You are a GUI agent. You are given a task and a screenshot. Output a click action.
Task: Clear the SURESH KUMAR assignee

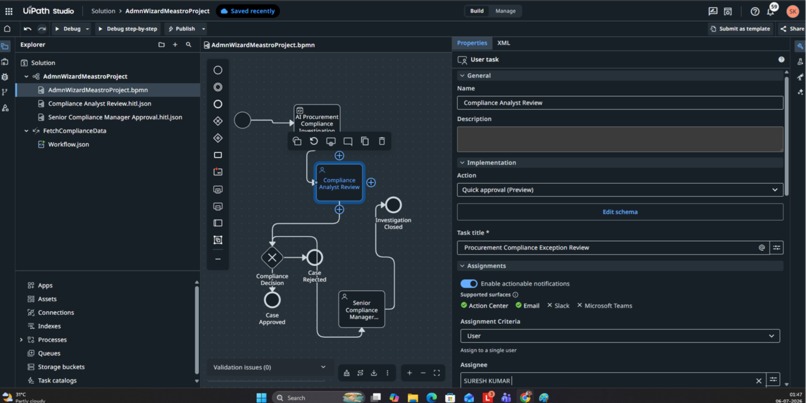click(759, 381)
